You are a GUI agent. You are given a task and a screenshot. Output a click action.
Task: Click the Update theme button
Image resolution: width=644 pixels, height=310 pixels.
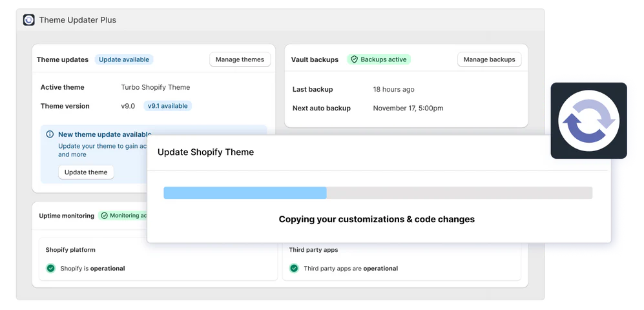coord(86,172)
